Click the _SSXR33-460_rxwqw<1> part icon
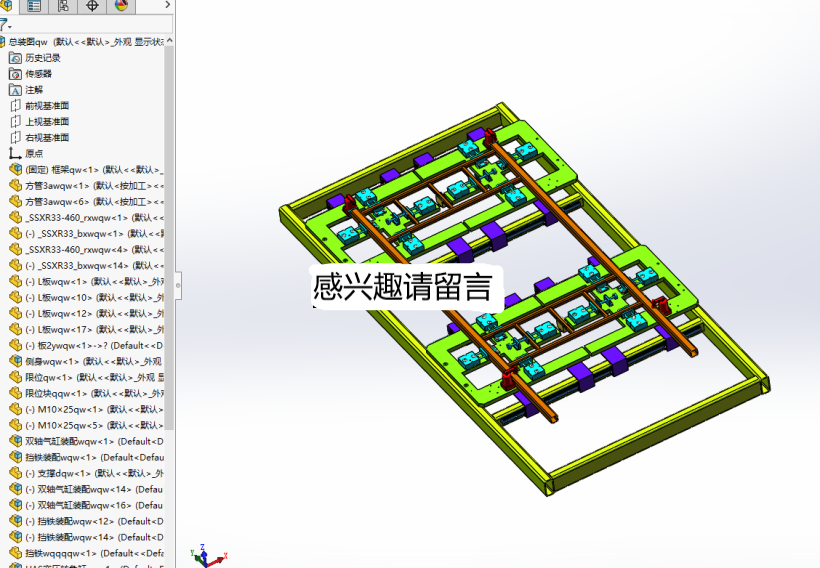Viewport: 820px width, 568px height. click(15, 218)
